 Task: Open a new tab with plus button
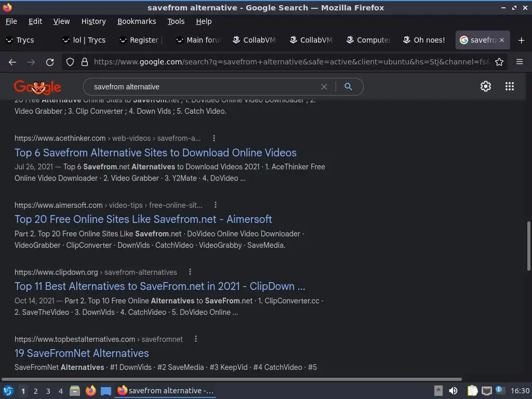[x=522, y=41]
